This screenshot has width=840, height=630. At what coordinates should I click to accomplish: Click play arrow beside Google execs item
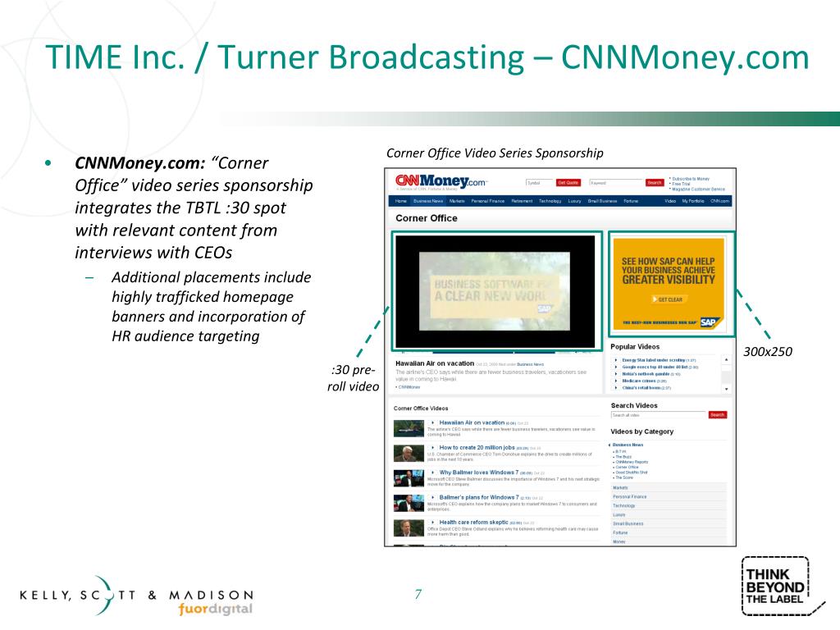pos(616,367)
